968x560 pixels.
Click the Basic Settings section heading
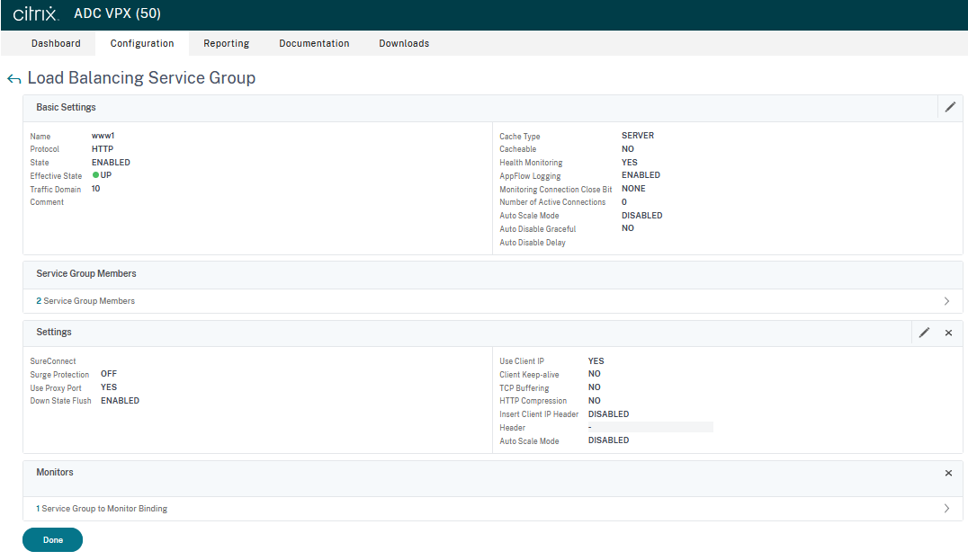[66, 108]
